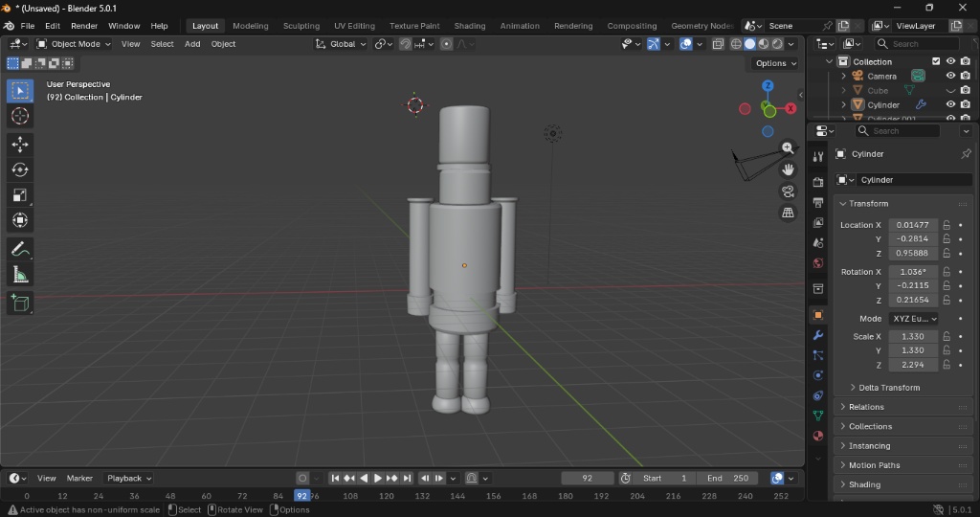Screen dimensions: 980x517
Task: Lock the Location X value
Action: point(947,225)
